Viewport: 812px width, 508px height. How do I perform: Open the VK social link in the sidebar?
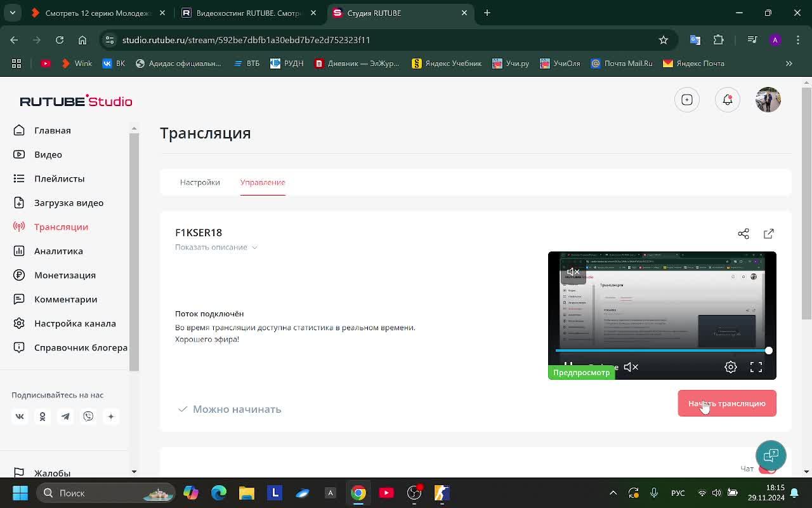(20, 417)
